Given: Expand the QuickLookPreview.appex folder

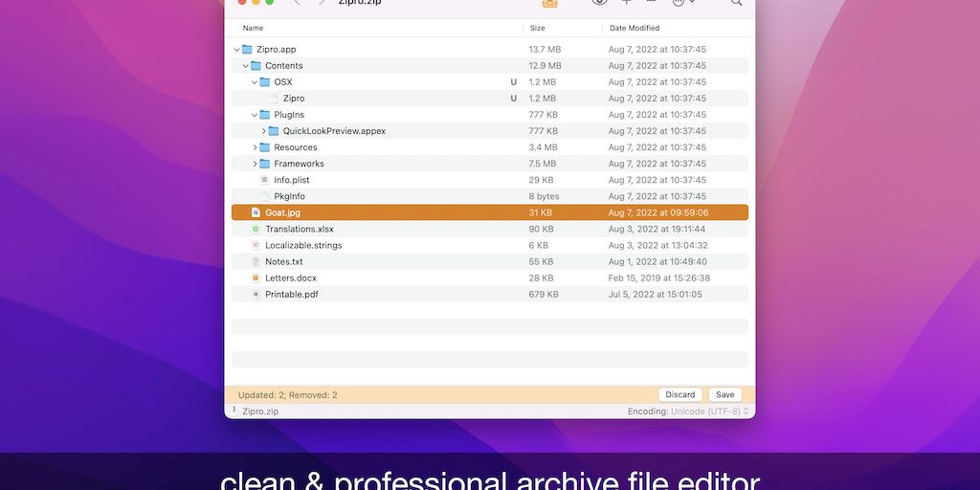Looking at the screenshot, I should tap(263, 131).
